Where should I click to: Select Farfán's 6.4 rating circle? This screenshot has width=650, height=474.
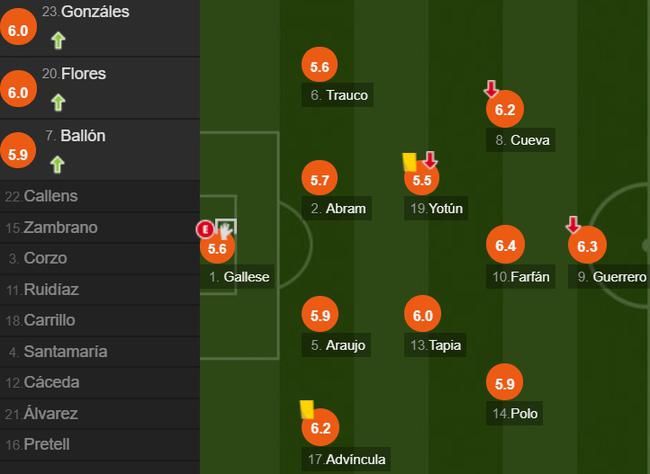[504, 245]
